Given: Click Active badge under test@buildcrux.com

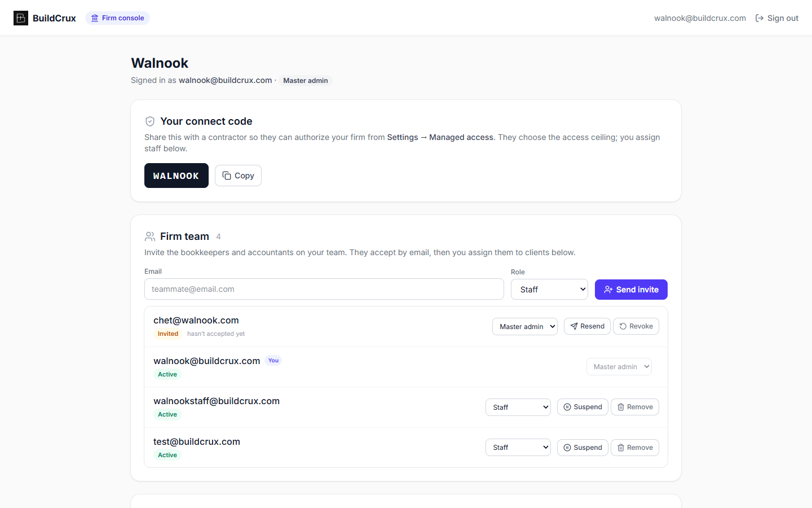Looking at the screenshot, I should coord(167,455).
